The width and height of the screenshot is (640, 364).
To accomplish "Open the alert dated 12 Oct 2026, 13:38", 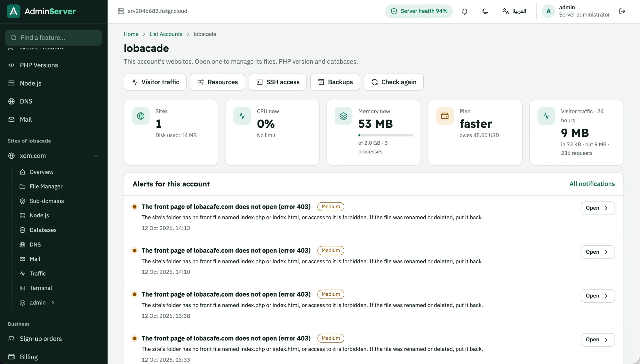I will click(598, 296).
